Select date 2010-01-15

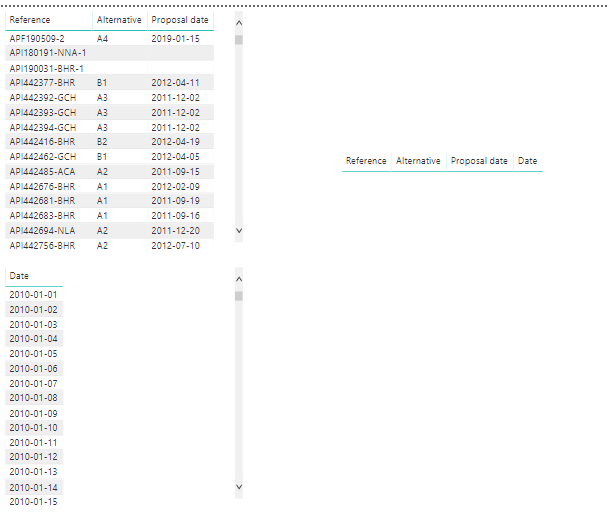(33, 501)
